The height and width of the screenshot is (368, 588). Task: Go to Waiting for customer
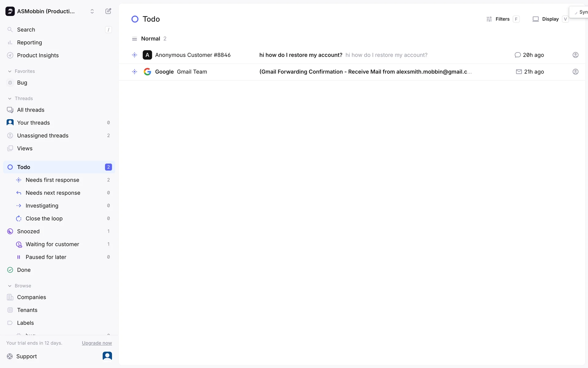pyautogui.click(x=52, y=244)
